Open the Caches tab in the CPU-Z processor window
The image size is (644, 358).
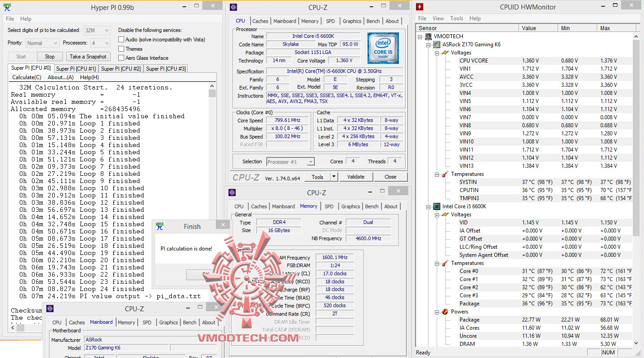click(260, 21)
